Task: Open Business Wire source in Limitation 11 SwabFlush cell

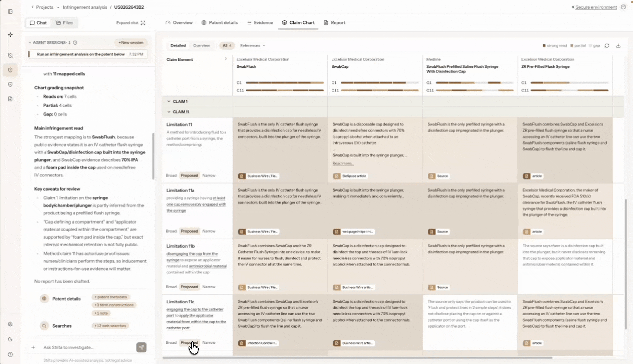Action: click(x=258, y=176)
